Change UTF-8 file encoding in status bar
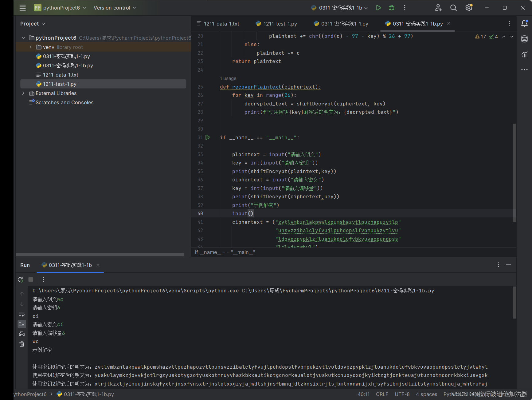The width and height of the screenshot is (532, 400). point(402,394)
